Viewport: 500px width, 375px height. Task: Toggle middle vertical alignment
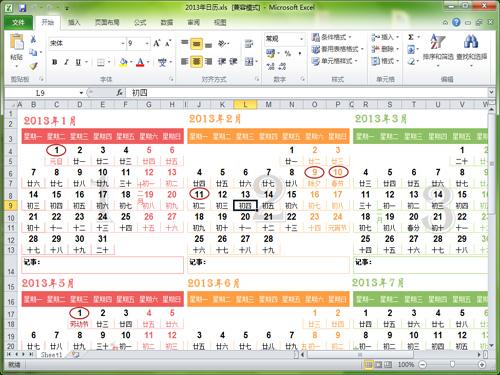click(197, 44)
